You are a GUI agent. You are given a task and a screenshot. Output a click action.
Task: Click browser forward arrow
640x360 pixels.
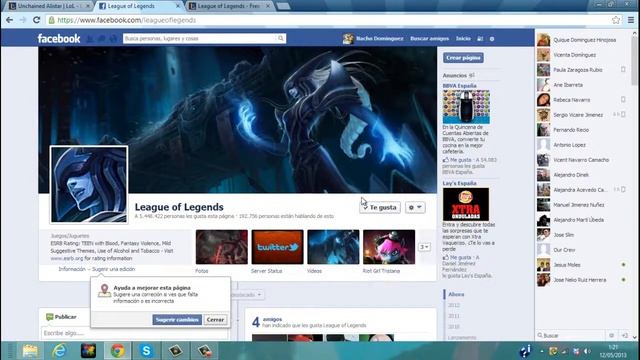pyautogui.click(x=23, y=20)
